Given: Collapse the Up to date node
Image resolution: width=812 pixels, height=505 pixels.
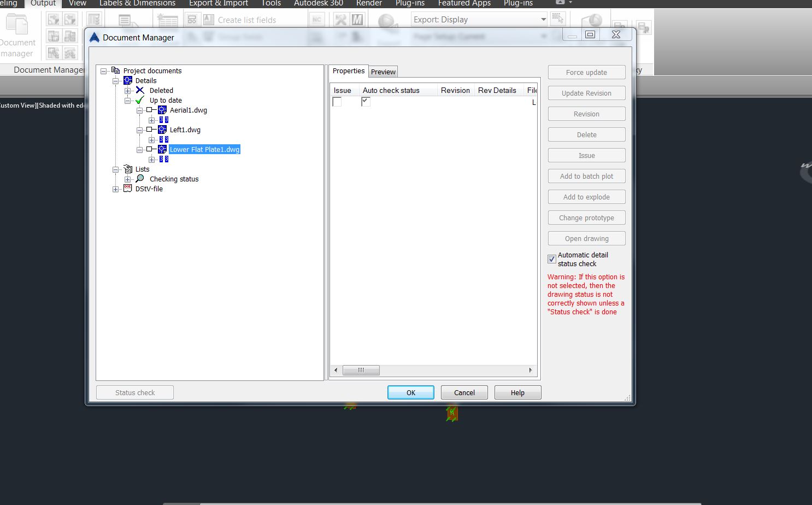Looking at the screenshot, I should (x=127, y=100).
